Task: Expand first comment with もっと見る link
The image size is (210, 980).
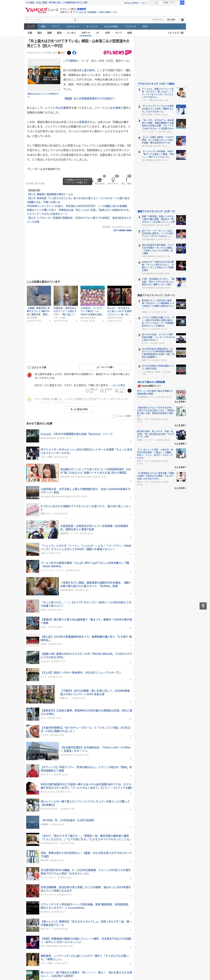Action: point(119,385)
